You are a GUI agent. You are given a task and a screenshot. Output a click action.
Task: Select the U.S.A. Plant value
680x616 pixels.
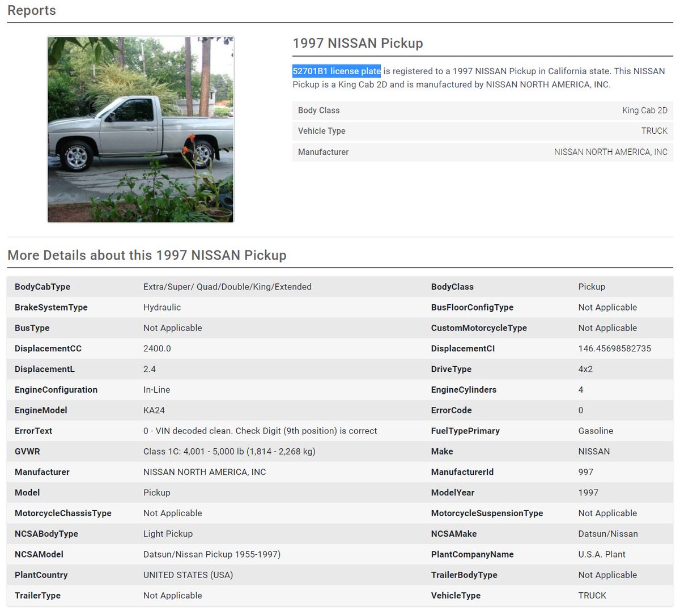tap(602, 554)
